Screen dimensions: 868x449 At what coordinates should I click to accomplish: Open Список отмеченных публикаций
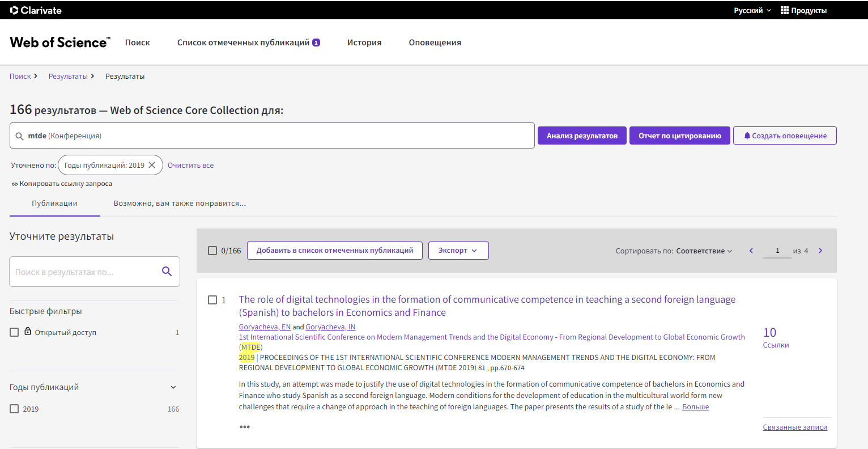pyautogui.click(x=244, y=43)
